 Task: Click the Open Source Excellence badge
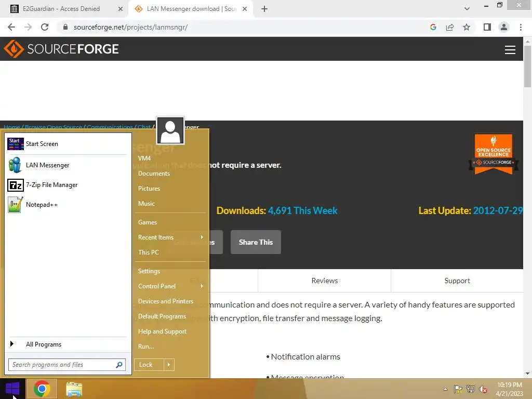[494, 154]
